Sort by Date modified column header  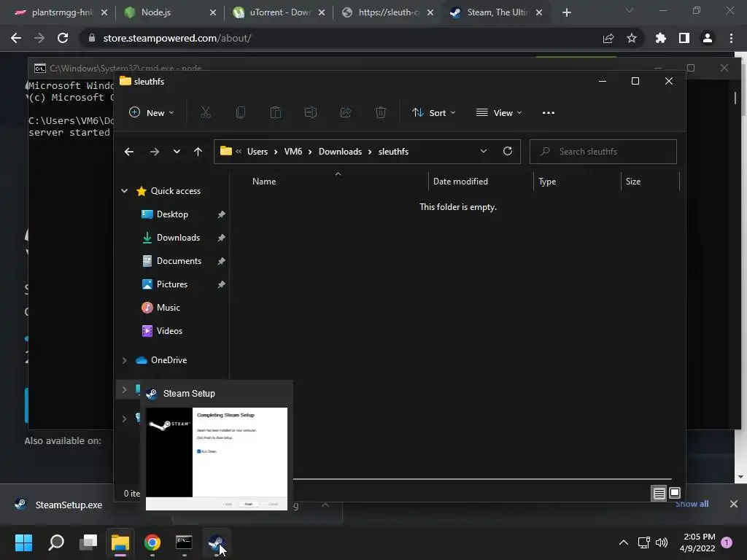[460, 182]
